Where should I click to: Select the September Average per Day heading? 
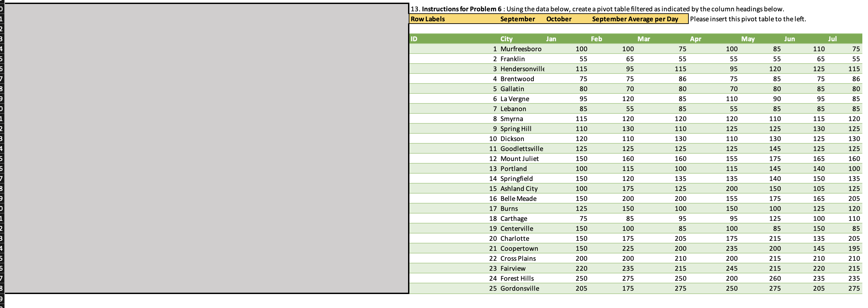pos(635,19)
